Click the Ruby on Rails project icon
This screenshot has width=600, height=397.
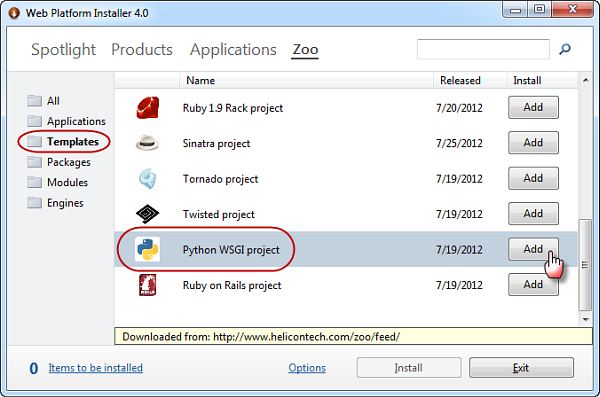[x=148, y=285]
